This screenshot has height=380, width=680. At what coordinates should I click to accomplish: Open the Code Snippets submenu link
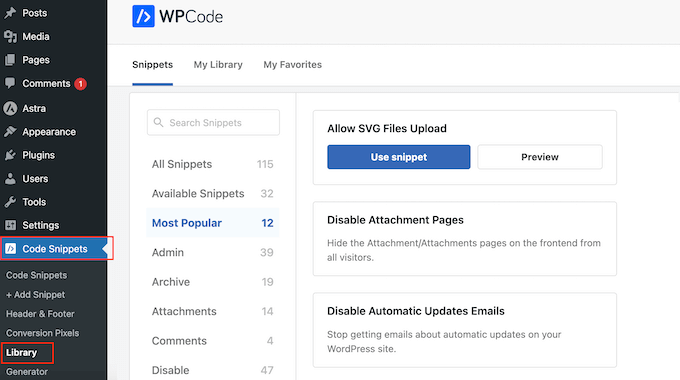[x=36, y=275]
